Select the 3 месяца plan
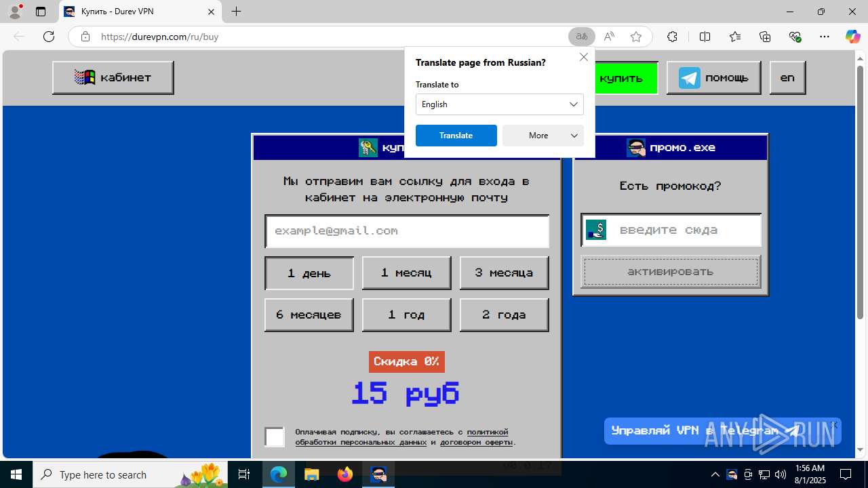 504,272
